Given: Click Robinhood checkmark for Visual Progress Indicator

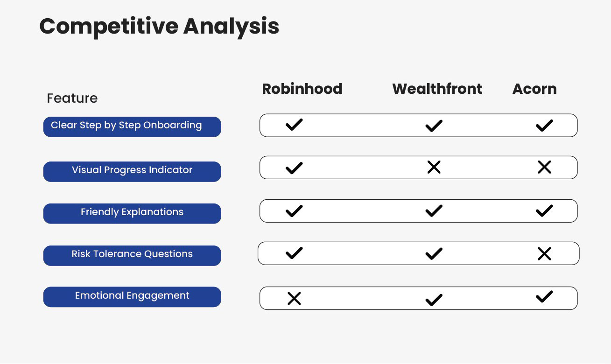Looking at the screenshot, I should [x=294, y=168].
